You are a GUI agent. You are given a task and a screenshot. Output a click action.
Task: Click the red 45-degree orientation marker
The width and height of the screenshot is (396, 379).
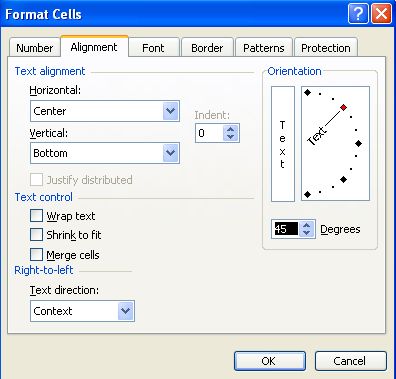click(x=343, y=107)
